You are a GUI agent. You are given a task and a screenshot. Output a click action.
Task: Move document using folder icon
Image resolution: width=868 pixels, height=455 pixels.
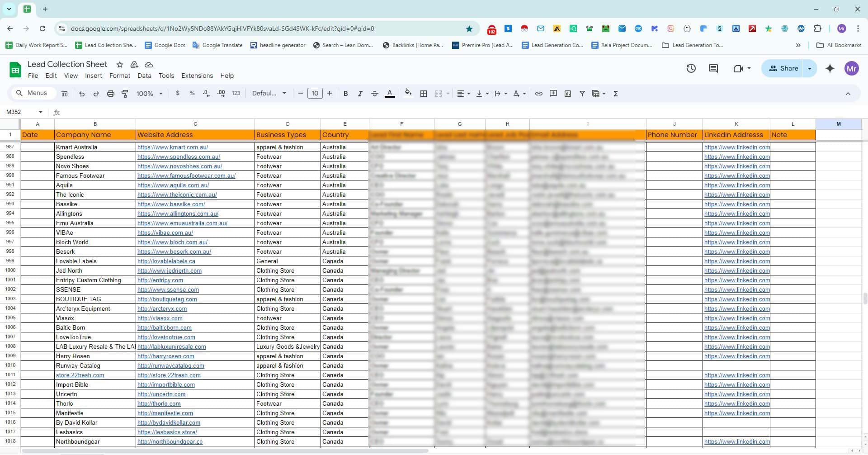[x=134, y=65]
